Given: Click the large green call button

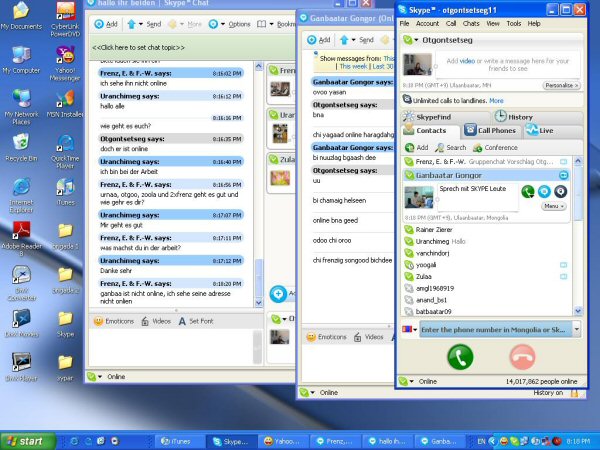Looking at the screenshot, I should (460, 357).
